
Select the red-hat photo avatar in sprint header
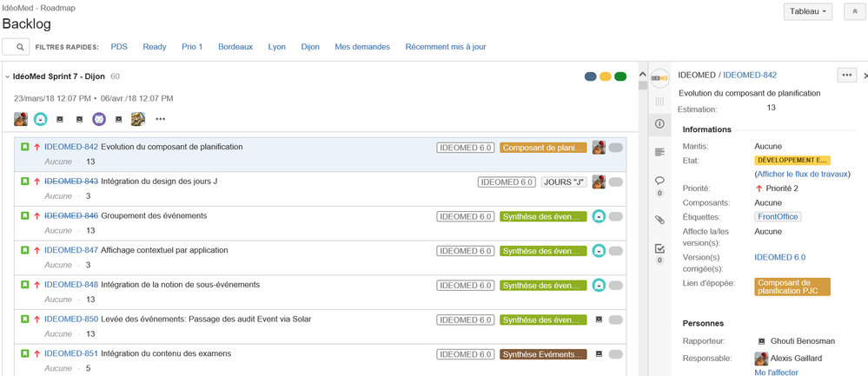click(x=21, y=119)
